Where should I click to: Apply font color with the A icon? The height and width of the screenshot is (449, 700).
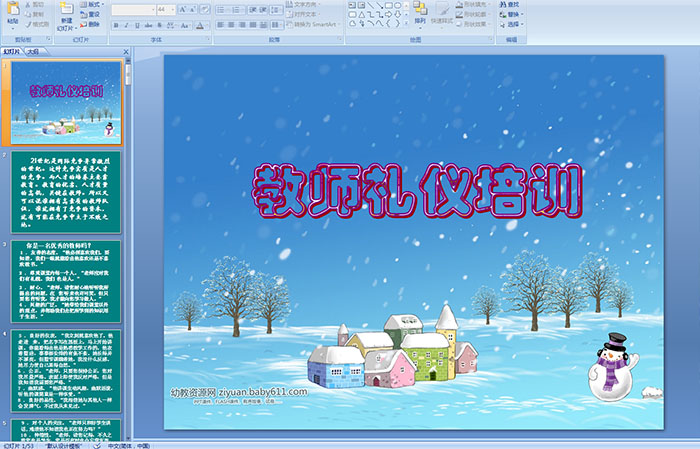pyautogui.click(x=200, y=25)
